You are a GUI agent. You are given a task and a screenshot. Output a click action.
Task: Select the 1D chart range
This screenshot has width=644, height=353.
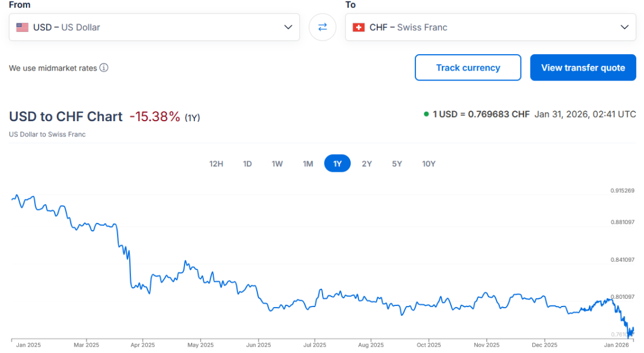[247, 164]
